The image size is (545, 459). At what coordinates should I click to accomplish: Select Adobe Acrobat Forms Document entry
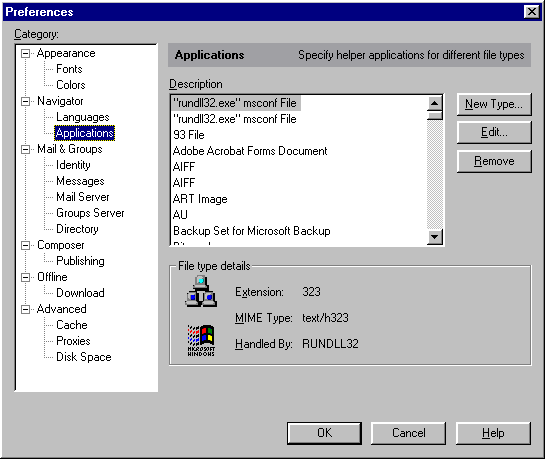(250, 151)
